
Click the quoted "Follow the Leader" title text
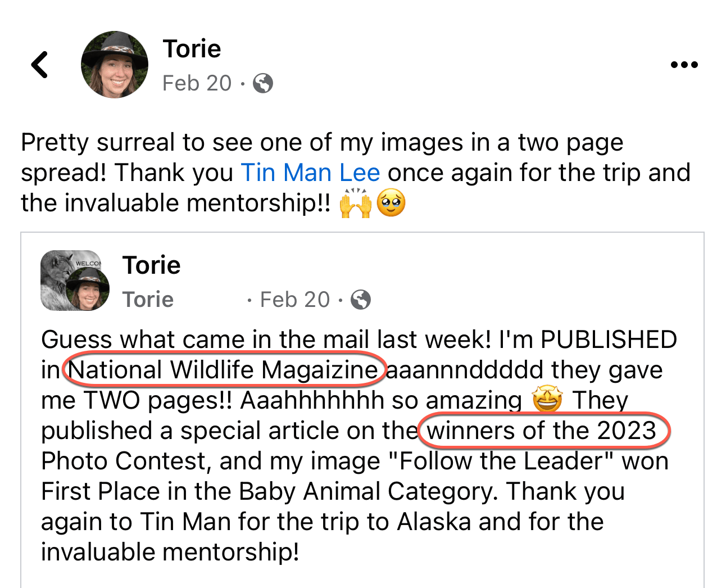point(501,461)
